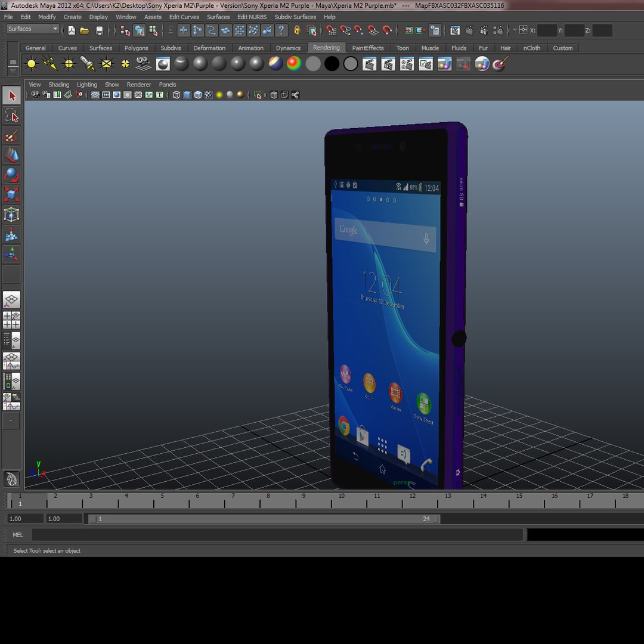Assign the Layered shader striped sphere

(x=275, y=64)
